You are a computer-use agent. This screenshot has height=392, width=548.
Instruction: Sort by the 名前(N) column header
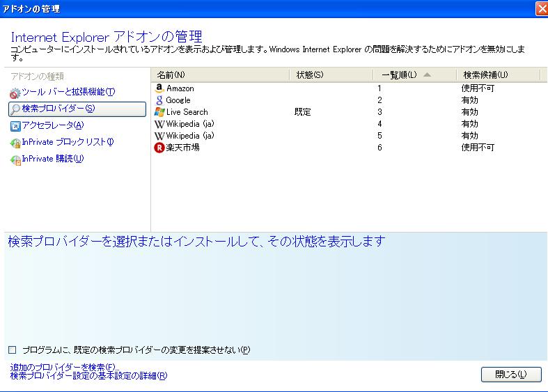(x=221, y=75)
